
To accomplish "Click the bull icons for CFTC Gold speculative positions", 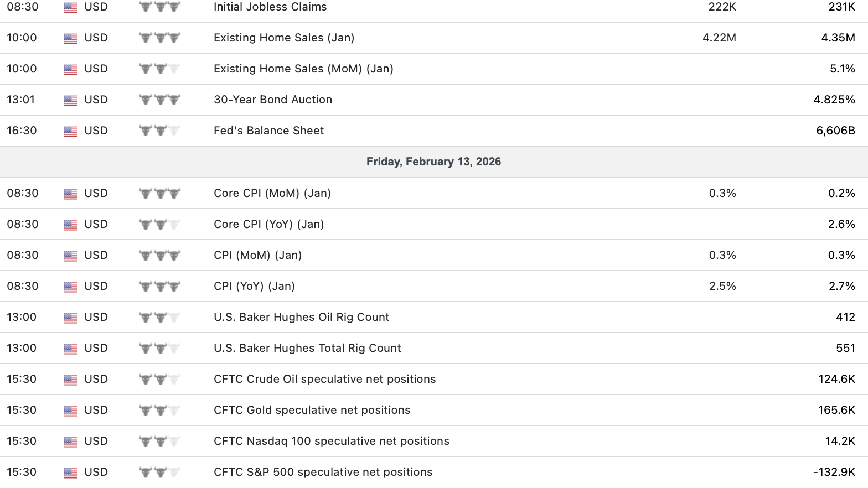I will tap(159, 410).
